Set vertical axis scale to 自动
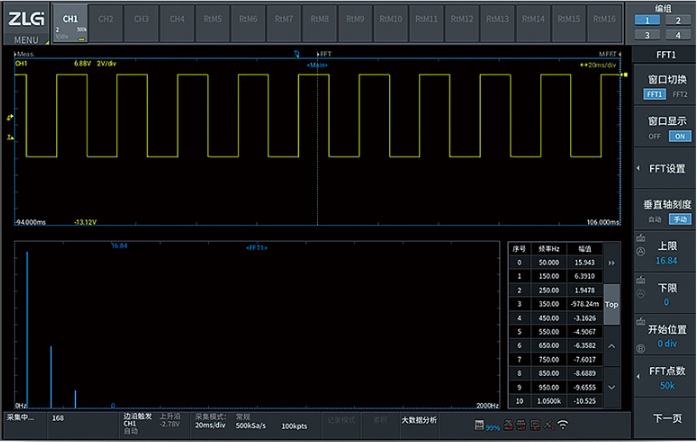Image resolution: width=697 pixels, height=442 pixels. tap(654, 219)
